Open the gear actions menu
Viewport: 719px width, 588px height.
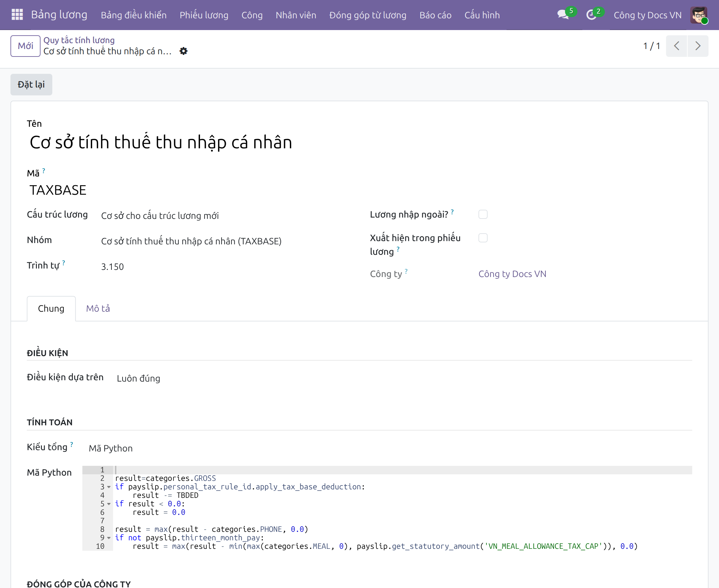tap(183, 51)
